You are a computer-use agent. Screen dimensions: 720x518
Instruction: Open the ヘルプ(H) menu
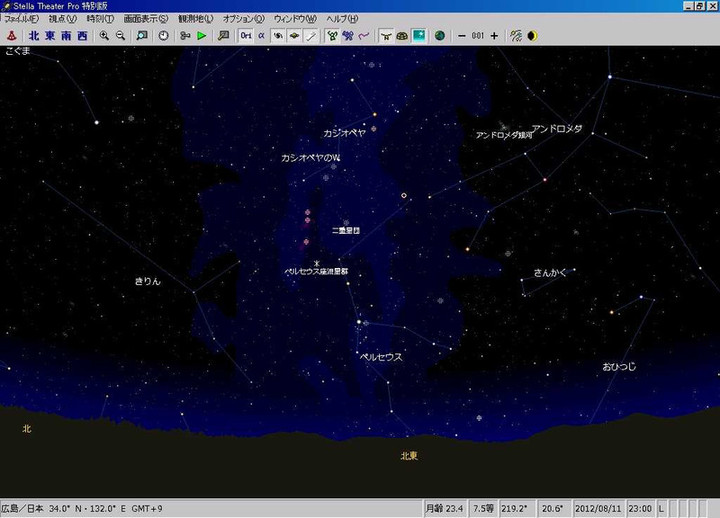pyautogui.click(x=342, y=19)
